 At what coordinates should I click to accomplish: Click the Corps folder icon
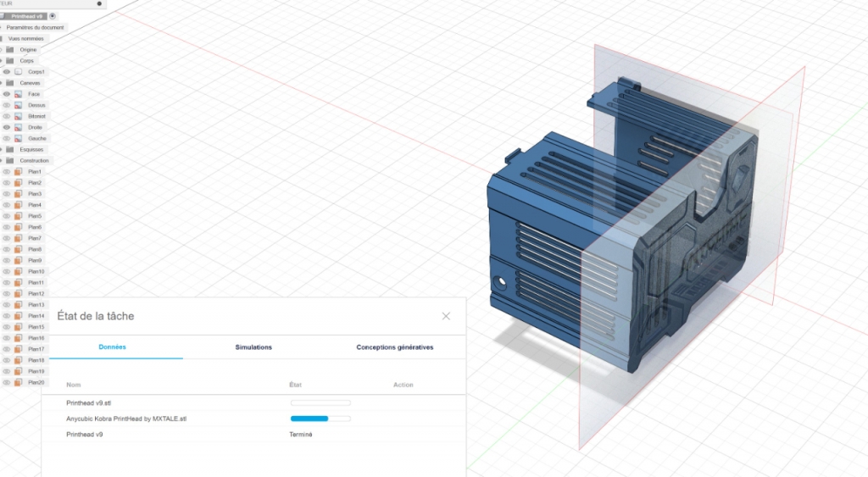(10, 61)
